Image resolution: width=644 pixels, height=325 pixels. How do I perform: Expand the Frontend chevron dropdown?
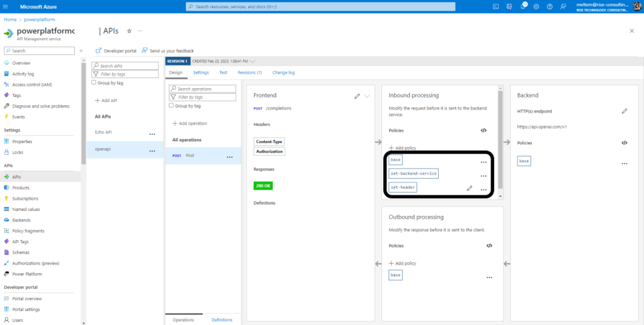click(367, 96)
